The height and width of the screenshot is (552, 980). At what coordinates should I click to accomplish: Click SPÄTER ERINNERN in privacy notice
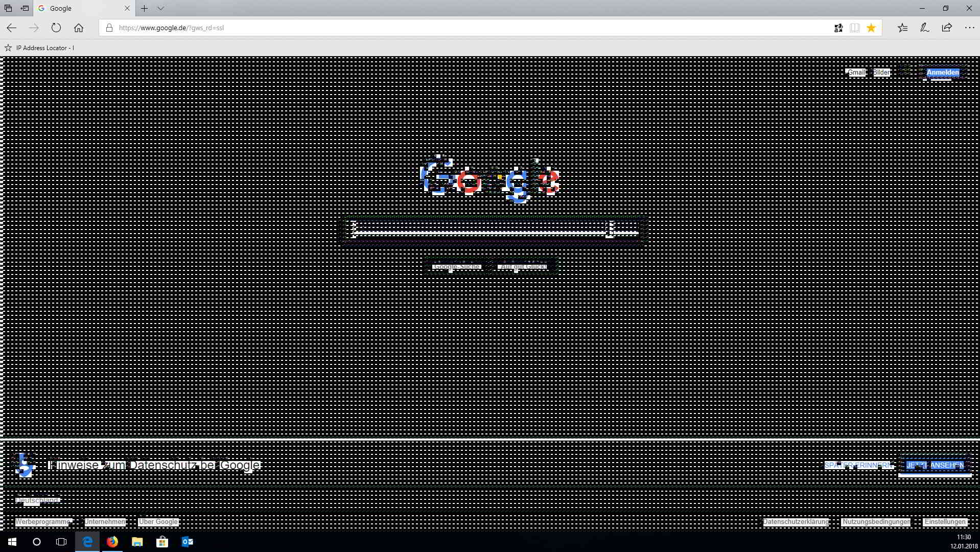pos(858,465)
